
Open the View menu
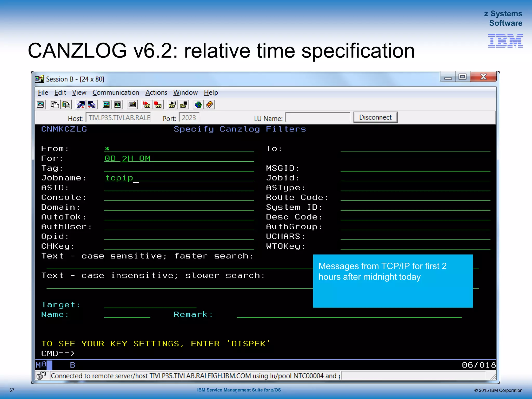tap(79, 92)
